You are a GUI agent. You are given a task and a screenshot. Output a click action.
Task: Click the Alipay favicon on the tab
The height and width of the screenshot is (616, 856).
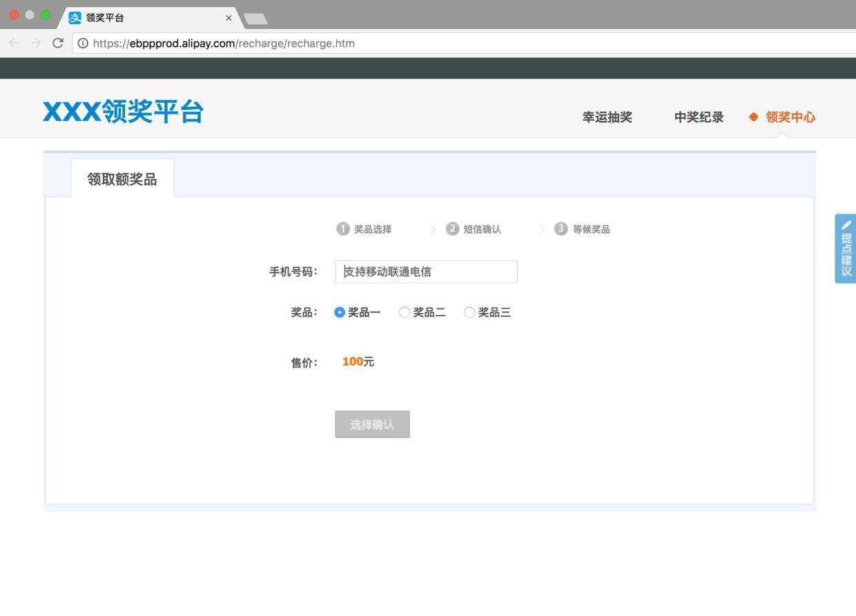[x=75, y=17]
